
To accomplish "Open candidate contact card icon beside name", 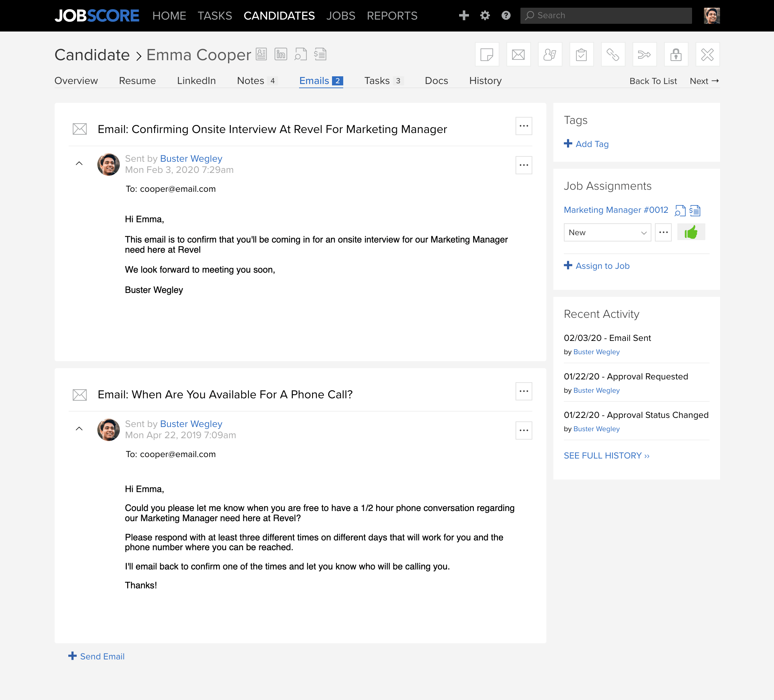I will (x=261, y=54).
